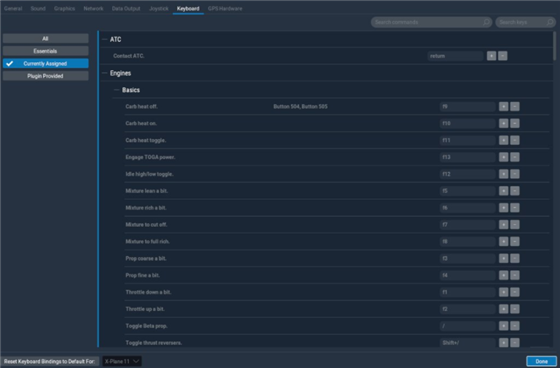Viewport: 560px width, 368px height.
Task: Open the X-Plane 11 defaults dropdown
Action: (122, 361)
